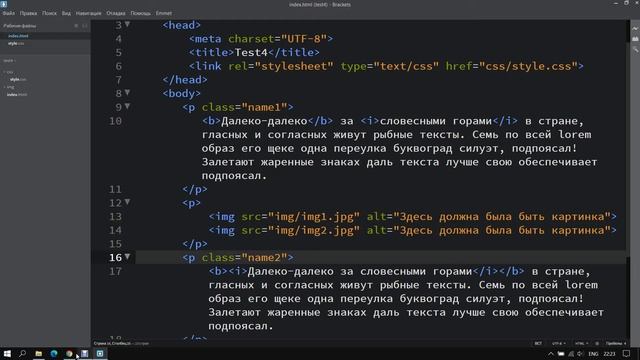
Task: Collapse the fold arrow on line 9
Action: (x=127, y=107)
